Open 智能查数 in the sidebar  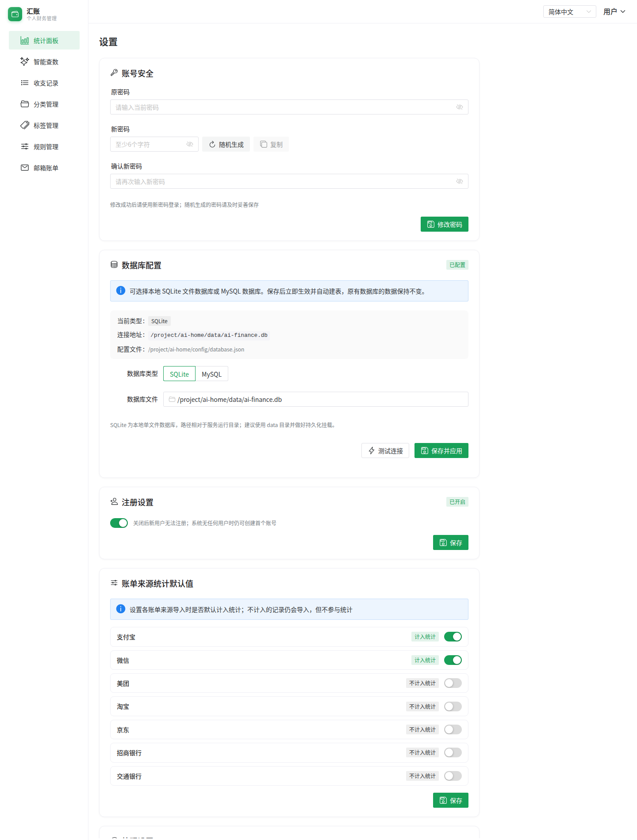pos(44,61)
